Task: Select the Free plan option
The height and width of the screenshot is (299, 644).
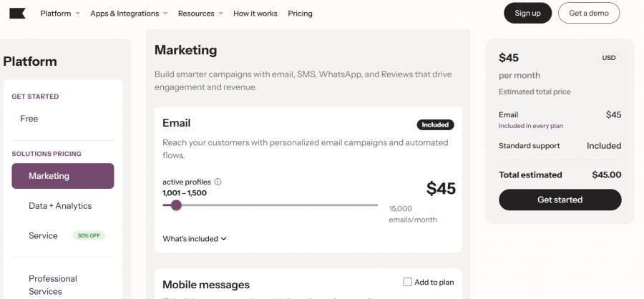Action: point(29,119)
